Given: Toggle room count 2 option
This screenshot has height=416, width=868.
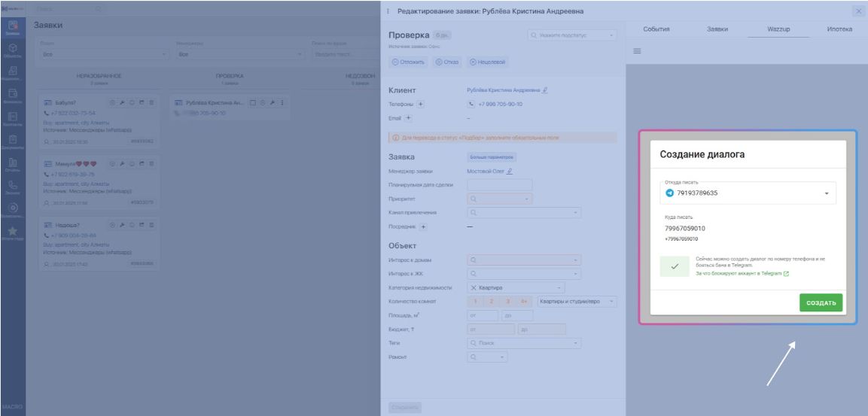Looking at the screenshot, I should pyautogui.click(x=491, y=302).
